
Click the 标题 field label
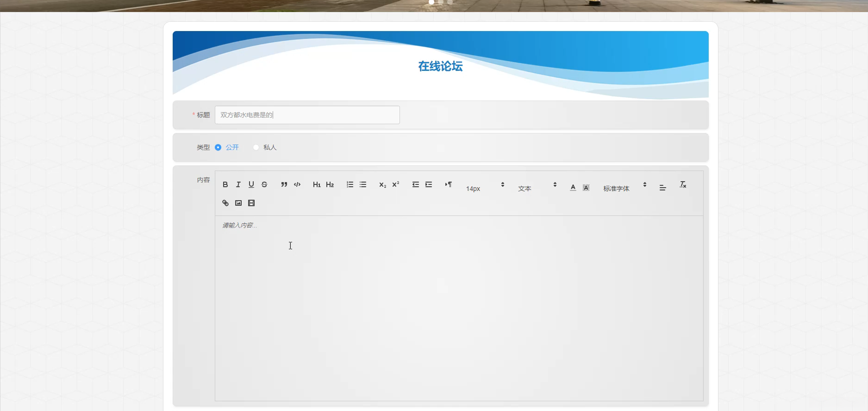(x=203, y=115)
